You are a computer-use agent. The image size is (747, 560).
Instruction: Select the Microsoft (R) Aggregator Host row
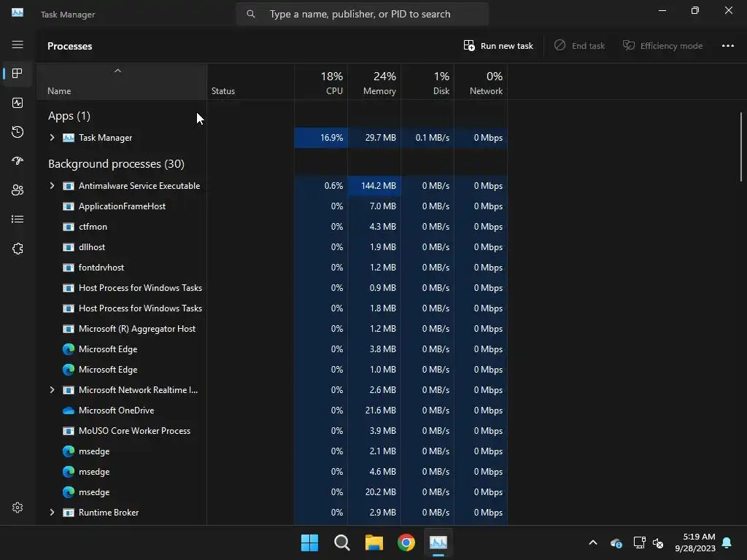coord(273,329)
